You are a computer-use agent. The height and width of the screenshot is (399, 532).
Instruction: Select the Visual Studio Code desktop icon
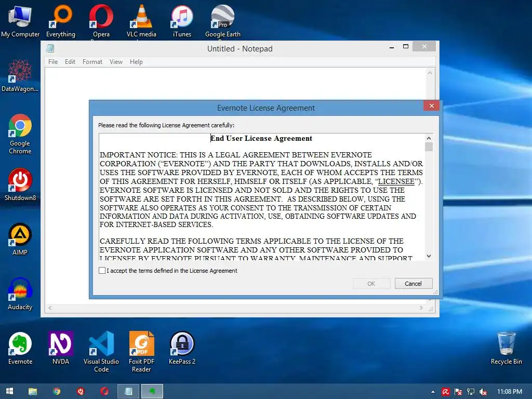(101, 352)
